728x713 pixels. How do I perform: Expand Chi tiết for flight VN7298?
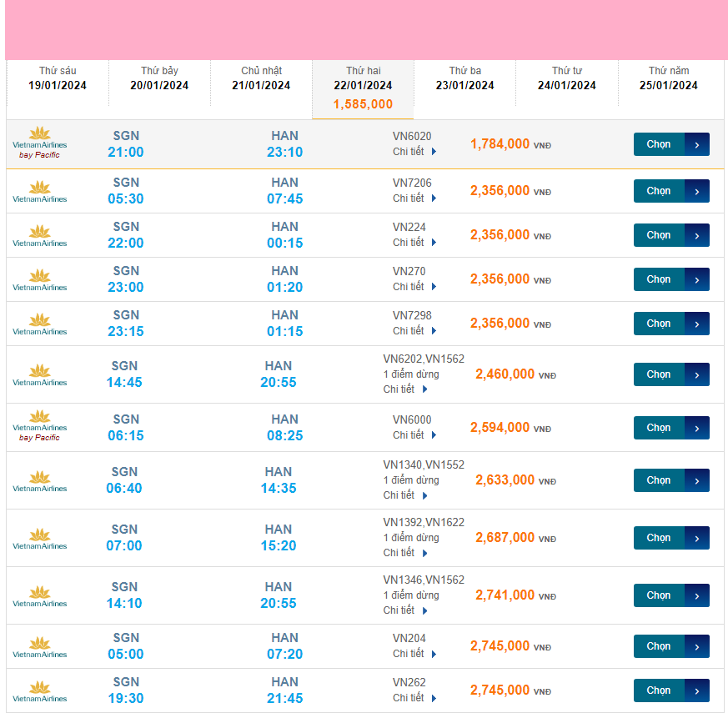pyautogui.click(x=414, y=331)
